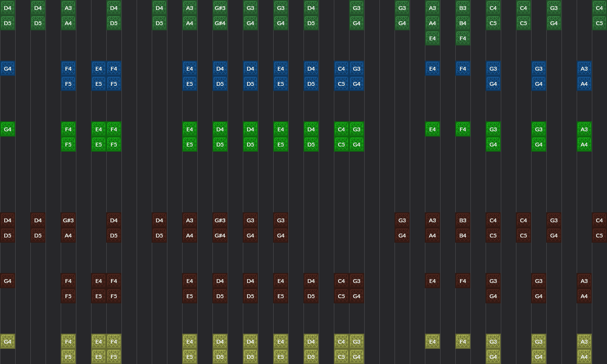Select the dark green G#3 note block
607x364 pixels.
coord(220,8)
